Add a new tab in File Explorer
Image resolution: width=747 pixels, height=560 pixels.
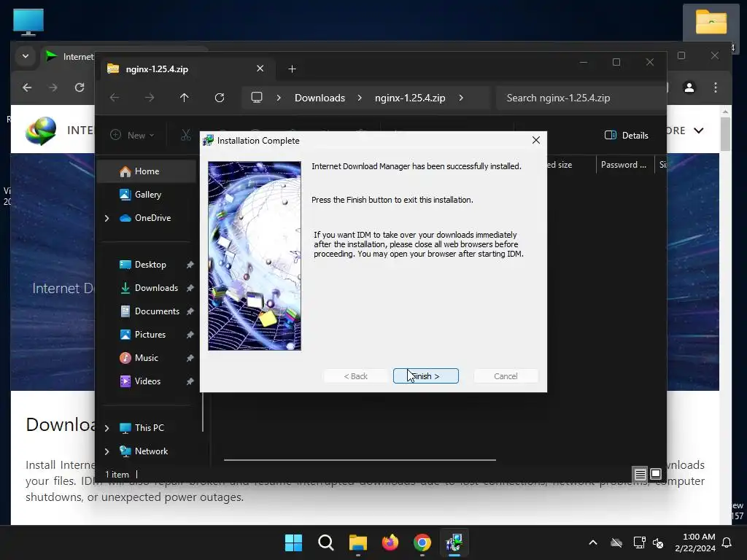tap(292, 69)
